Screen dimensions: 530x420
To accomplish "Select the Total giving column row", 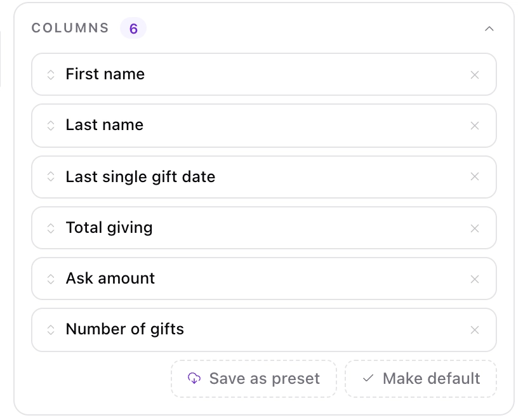I will pyautogui.click(x=264, y=228).
